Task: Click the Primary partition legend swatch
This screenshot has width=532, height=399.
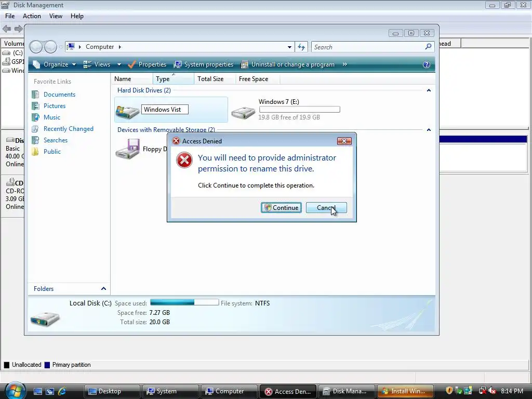Action: click(x=47, y=365)
